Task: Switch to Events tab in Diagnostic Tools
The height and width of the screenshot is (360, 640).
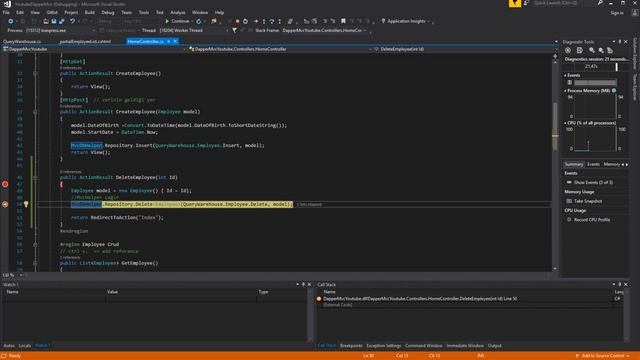Action: (593, 164)
